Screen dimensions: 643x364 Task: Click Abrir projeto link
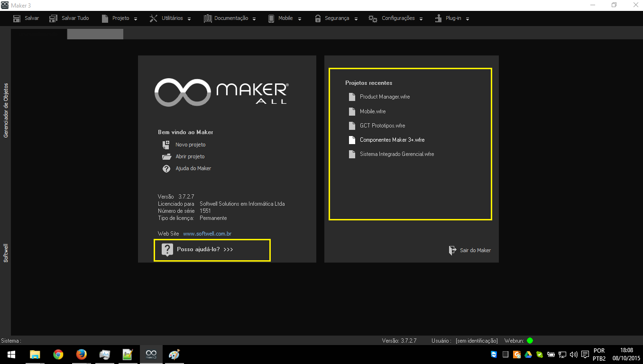tap(190, 157)
